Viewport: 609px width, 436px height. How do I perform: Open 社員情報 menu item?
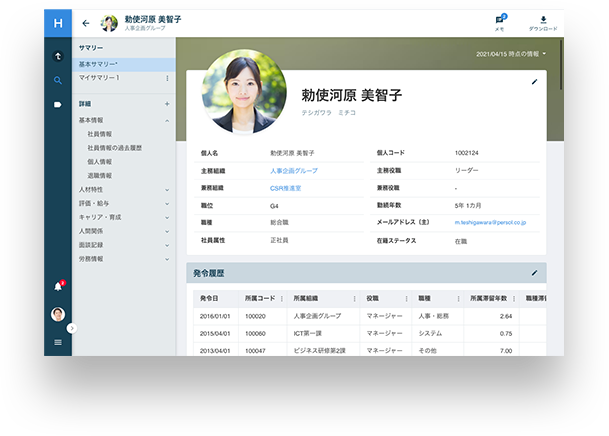[x=99, y=134]
